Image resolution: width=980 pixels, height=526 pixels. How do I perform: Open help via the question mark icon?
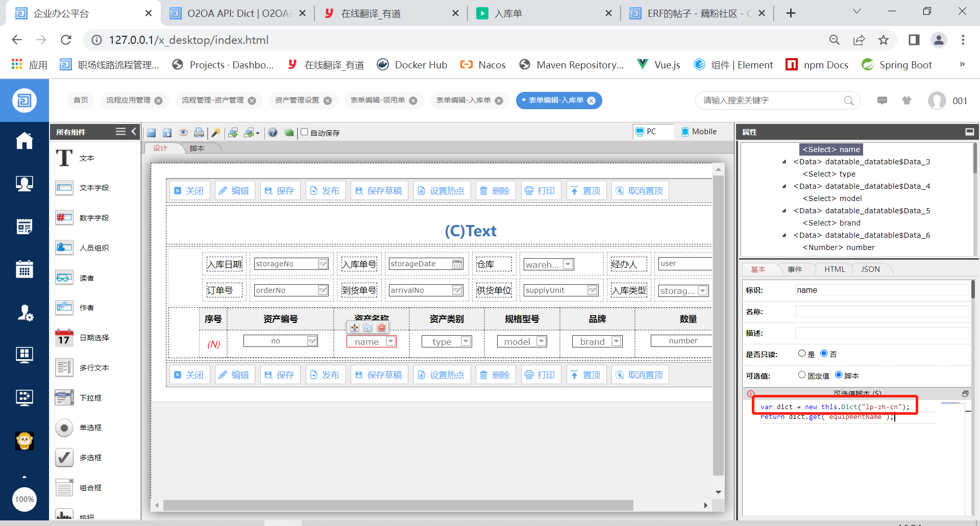(x=273, y=133)
